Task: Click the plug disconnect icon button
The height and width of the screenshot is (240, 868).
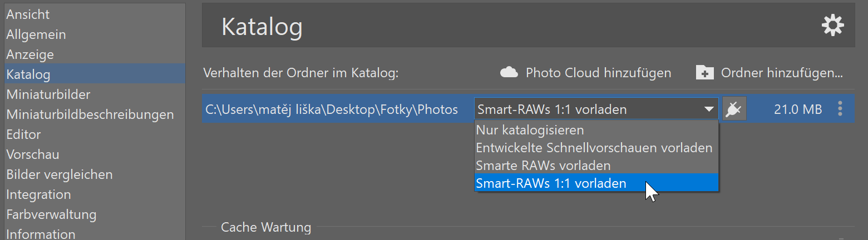Action: [734, 109]
